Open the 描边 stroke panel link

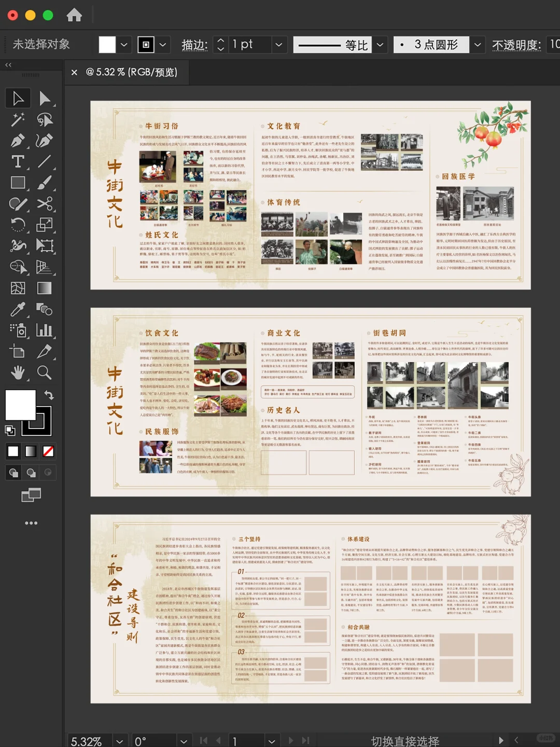(194, 45)
